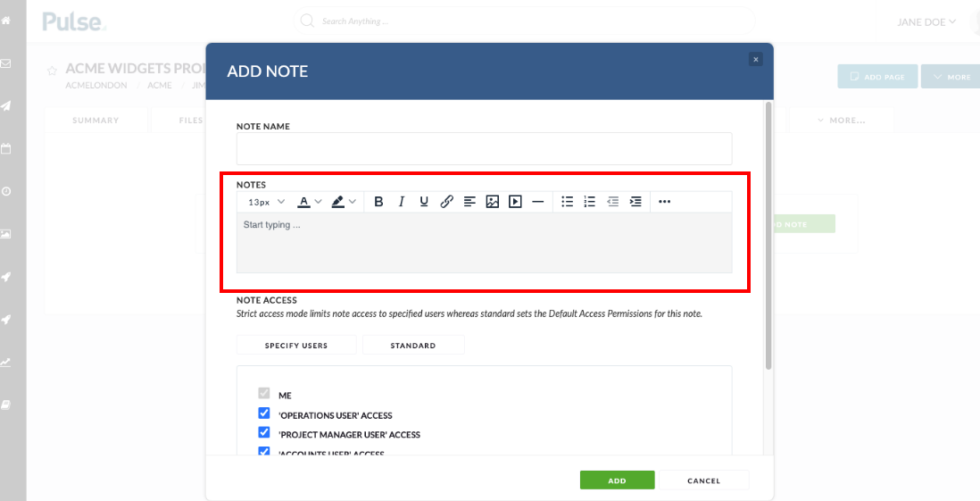Click the search magnifier icon
Image resolution: width=980 pixels, height=501 pixels.
coord(307,21)
